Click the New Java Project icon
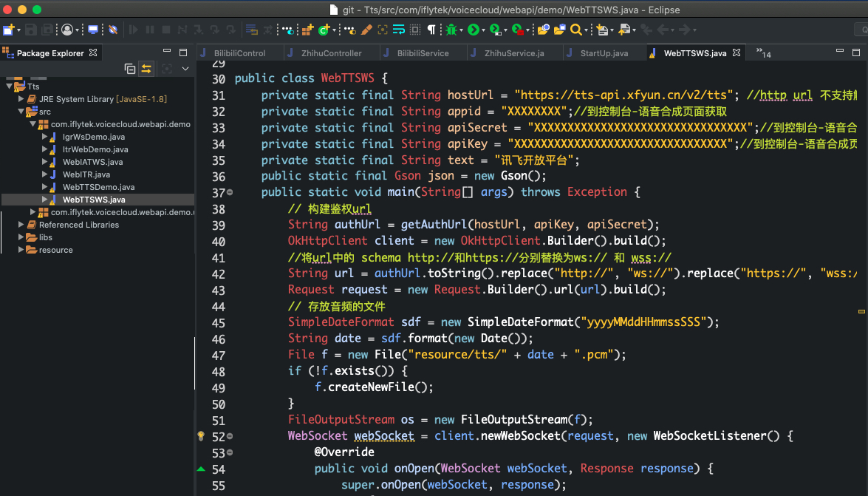This screenshot has height=496, width=868. (x=10, y=30)
